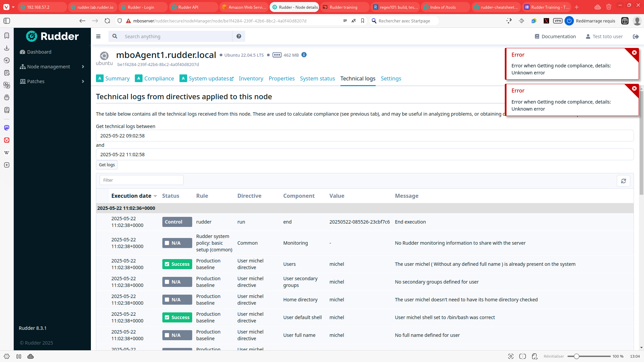Image resolution: width=644 pixels, height=362 pixels.
Task: Open System updates external link tab
Action: (x=207, y=78)
